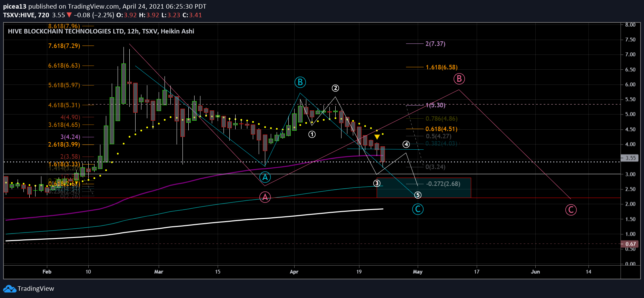
Task: Click the May label on the time axis
Action: [418, 272]
